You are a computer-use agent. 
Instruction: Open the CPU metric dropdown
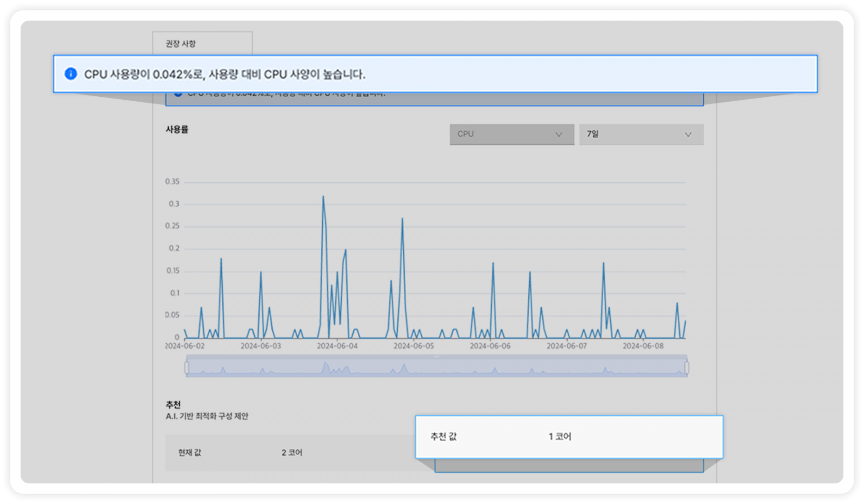coord(512,134)
